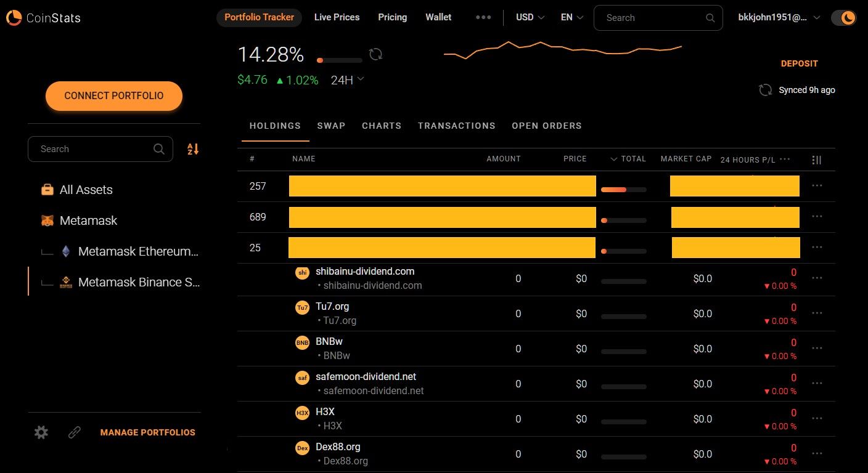Click the CONNECT PORTFOLIO button
This screenshot has width=868, height=473.
(x=114, y=96)
